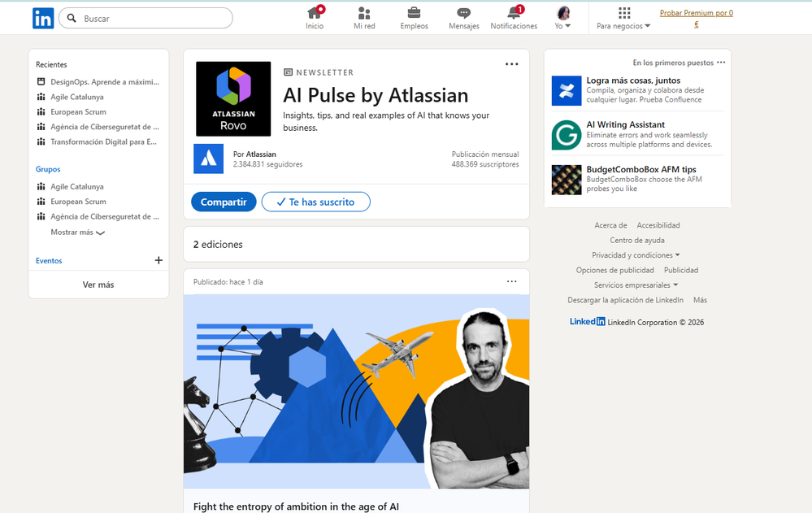Open the Inicio home icon

pyautogui.click(x=314, y=16)
